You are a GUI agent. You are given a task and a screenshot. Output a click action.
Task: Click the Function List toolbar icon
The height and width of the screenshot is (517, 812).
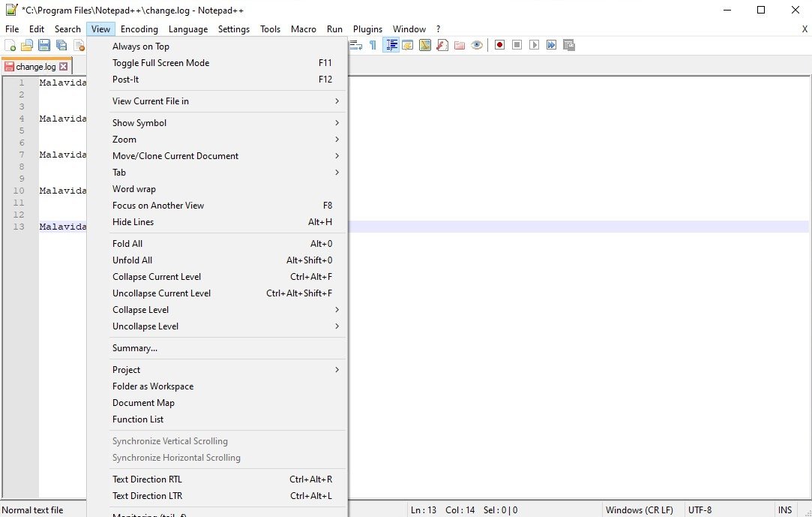point(442,46)
